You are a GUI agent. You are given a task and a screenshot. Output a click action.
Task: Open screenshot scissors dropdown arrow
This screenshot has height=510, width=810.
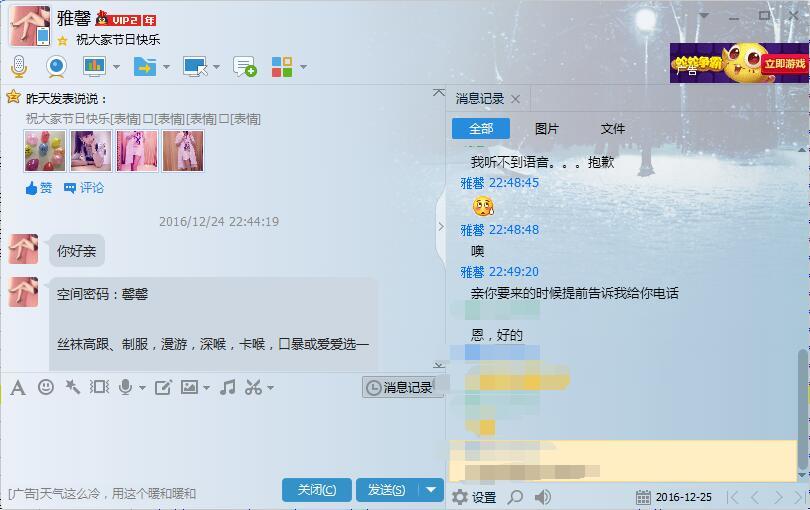tap(270, 388)
